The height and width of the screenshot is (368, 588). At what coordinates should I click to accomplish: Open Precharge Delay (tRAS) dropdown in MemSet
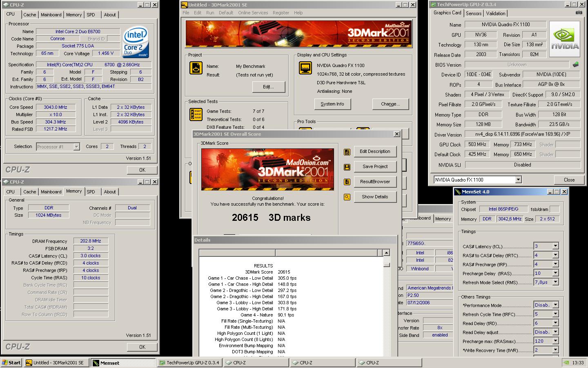pos(555,273)
